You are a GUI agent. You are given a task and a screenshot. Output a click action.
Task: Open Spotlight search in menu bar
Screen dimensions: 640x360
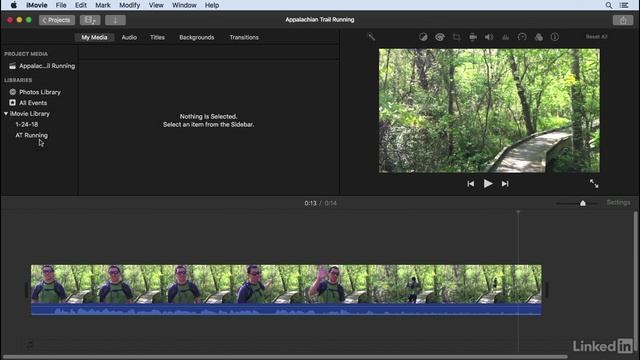(609, 5)
